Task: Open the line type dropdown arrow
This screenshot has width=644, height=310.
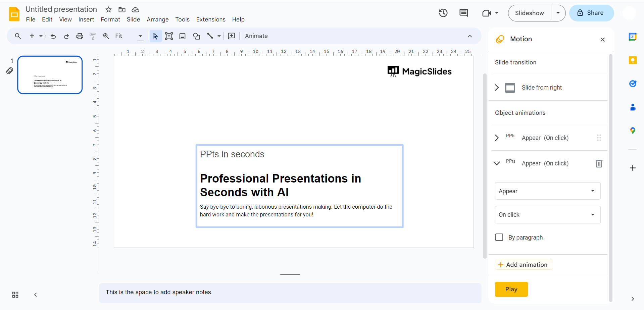Action: click(x=219, y=36)
